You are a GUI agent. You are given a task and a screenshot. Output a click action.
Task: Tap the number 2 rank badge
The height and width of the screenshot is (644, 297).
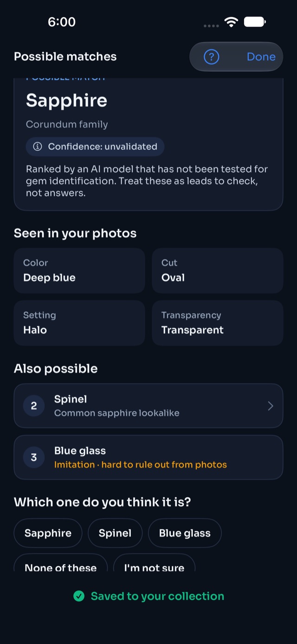pos(34,406)
